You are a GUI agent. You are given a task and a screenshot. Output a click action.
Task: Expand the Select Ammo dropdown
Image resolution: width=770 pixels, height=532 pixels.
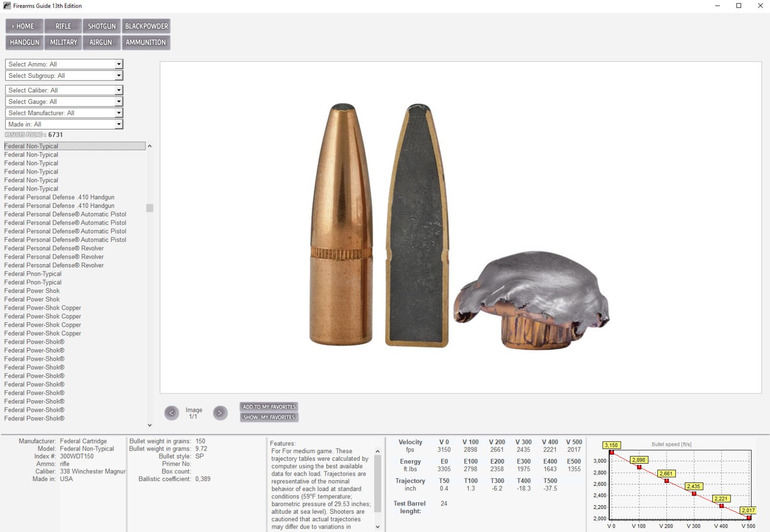coord(119,64)
